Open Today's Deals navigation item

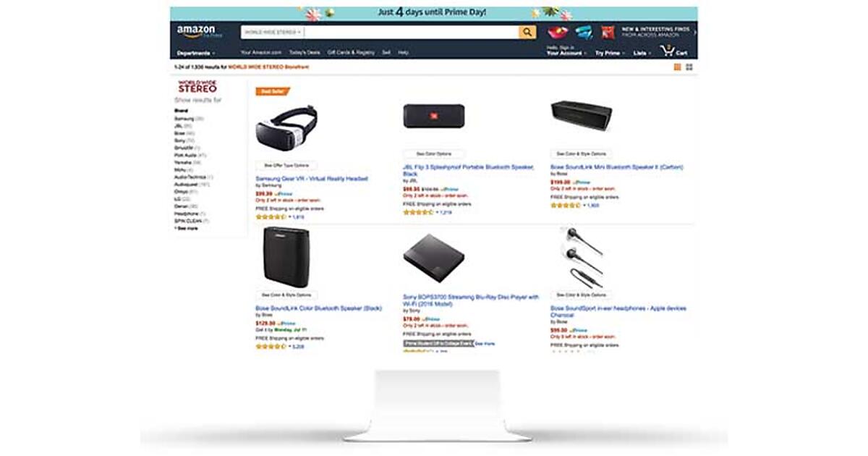coord(305,52)
